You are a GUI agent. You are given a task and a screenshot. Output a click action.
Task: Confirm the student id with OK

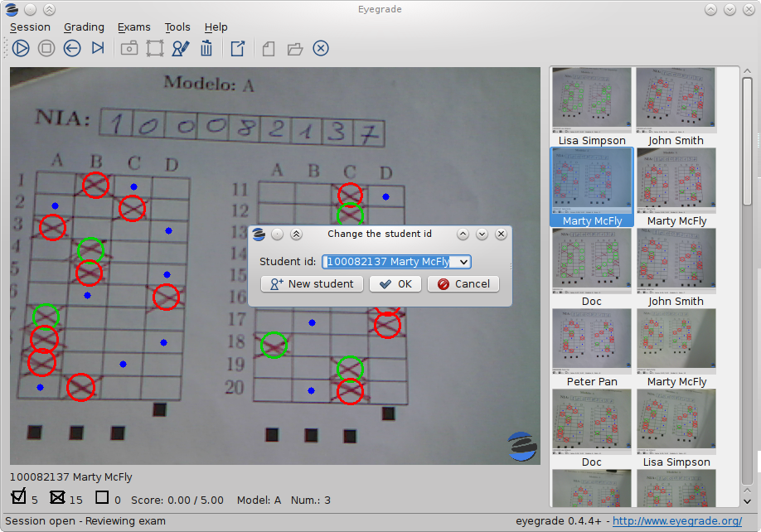point(395,283)
